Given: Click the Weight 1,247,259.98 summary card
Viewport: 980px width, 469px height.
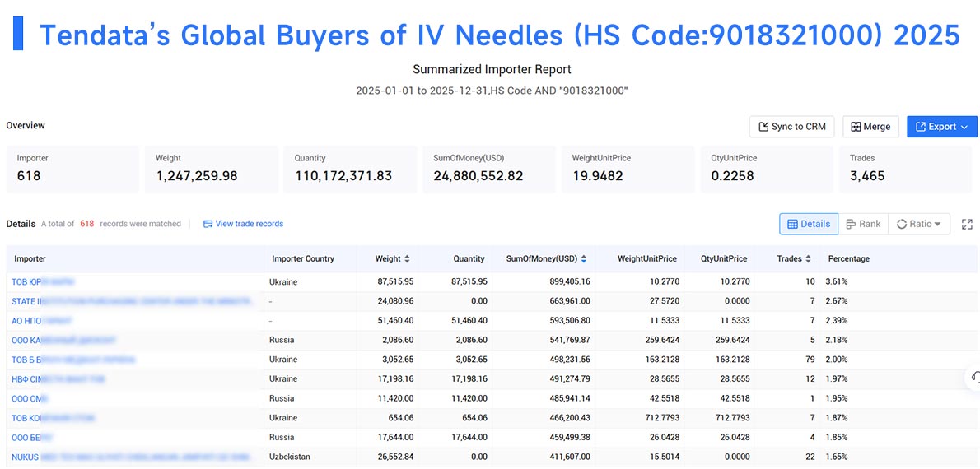Looking at the screenshot, I should tap(212, 169).
